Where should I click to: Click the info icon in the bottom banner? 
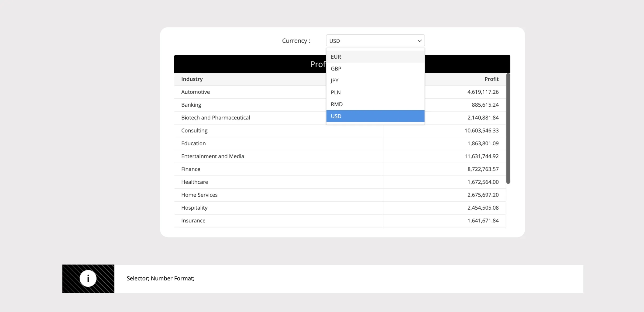point(88,278)
